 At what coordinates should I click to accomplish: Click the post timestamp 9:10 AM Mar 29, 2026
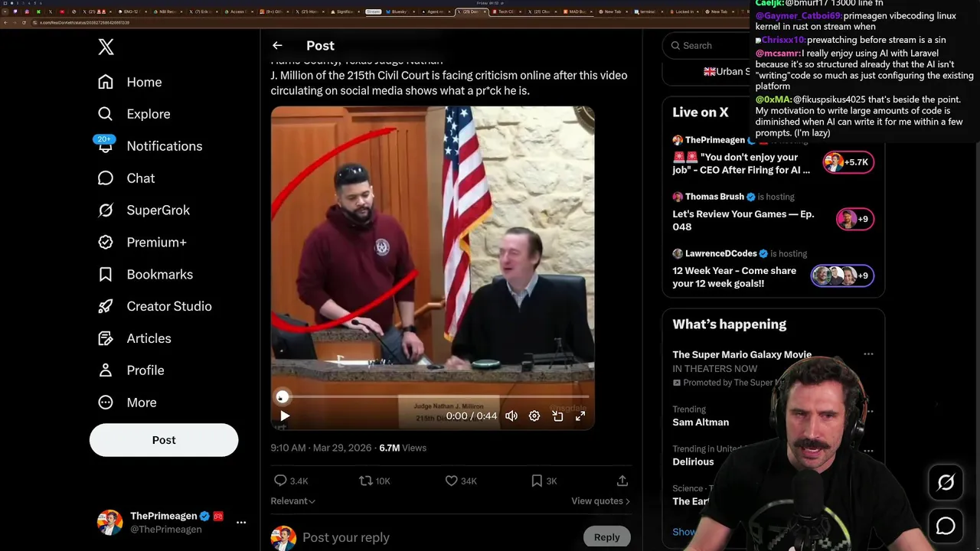(321, 448)
